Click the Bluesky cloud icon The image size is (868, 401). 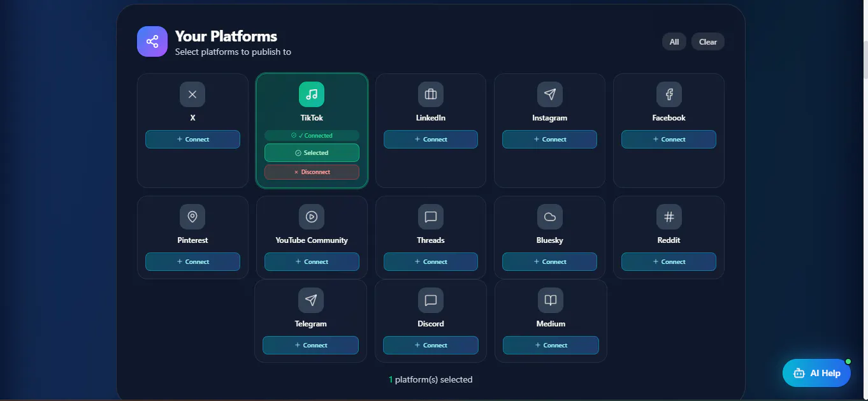(550, 217)
